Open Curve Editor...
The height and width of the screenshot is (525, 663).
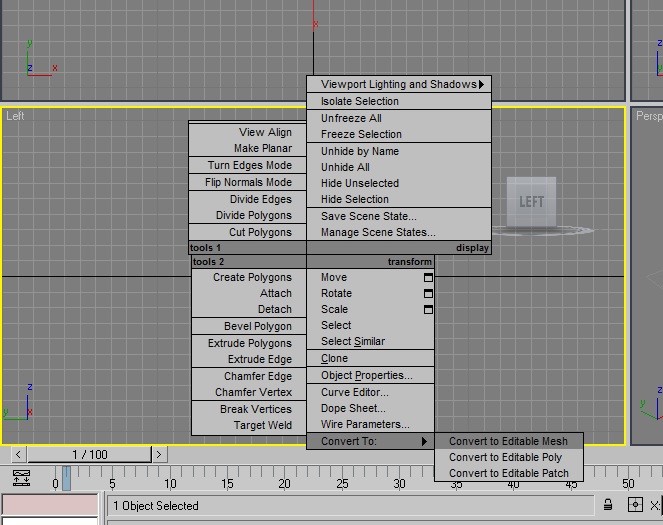click(x=370, y=392)
